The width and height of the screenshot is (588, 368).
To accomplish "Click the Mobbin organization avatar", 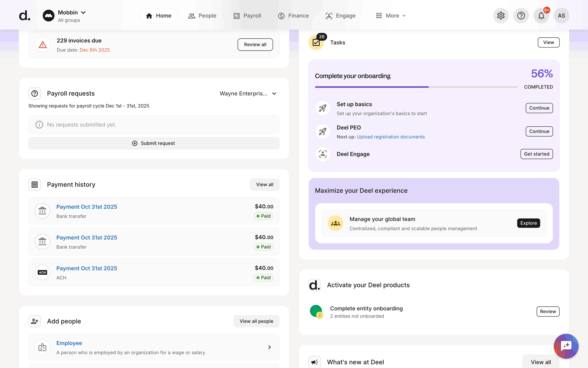I will pyautogui.click(x=48, y=16).
